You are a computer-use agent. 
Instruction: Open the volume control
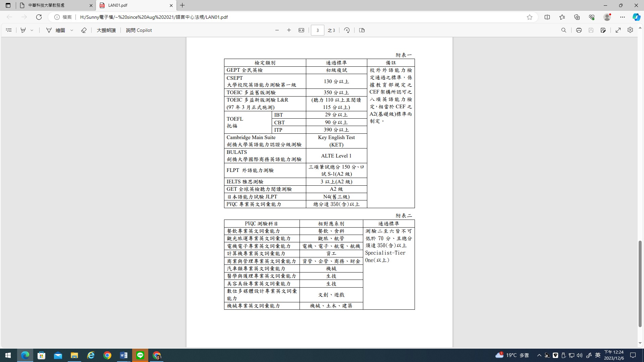[580, 355]
